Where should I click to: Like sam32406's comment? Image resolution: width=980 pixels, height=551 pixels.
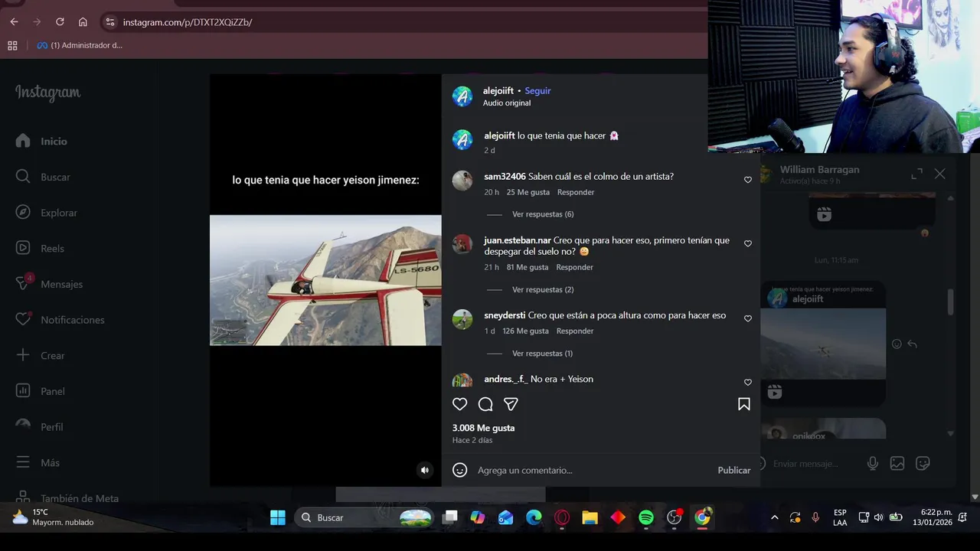[x=748, y=180]
